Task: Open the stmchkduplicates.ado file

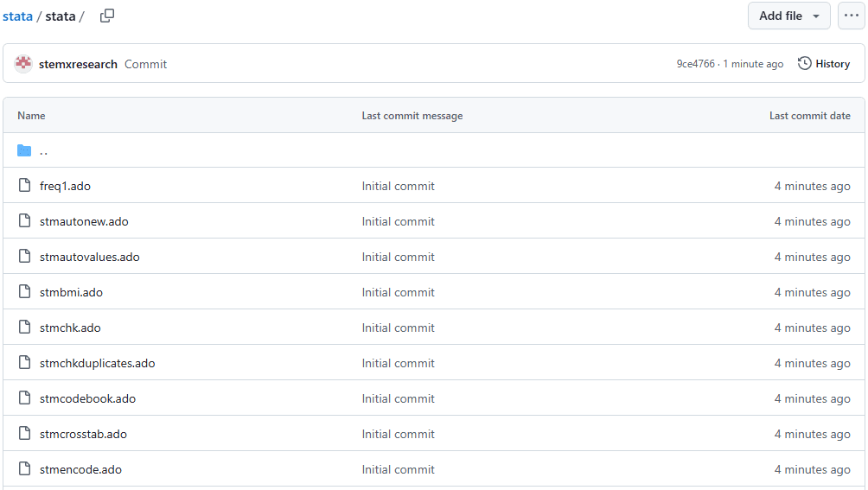Action: (97, 363)
